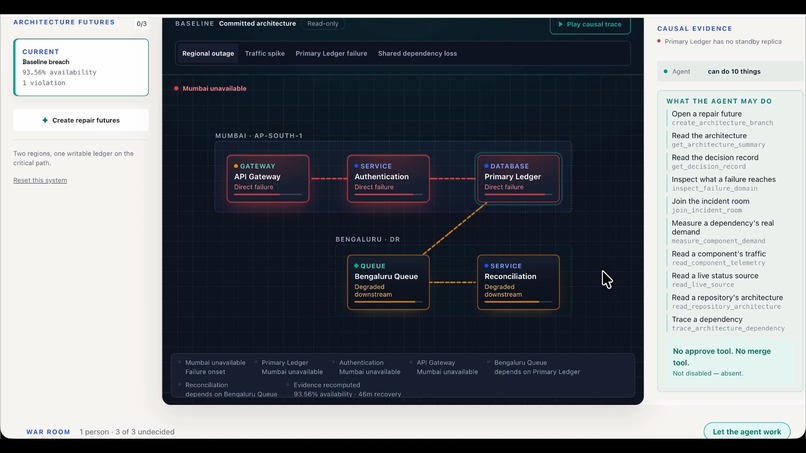806x453 pixels.
Task: Click the War Room label
Action: [48, 432]
